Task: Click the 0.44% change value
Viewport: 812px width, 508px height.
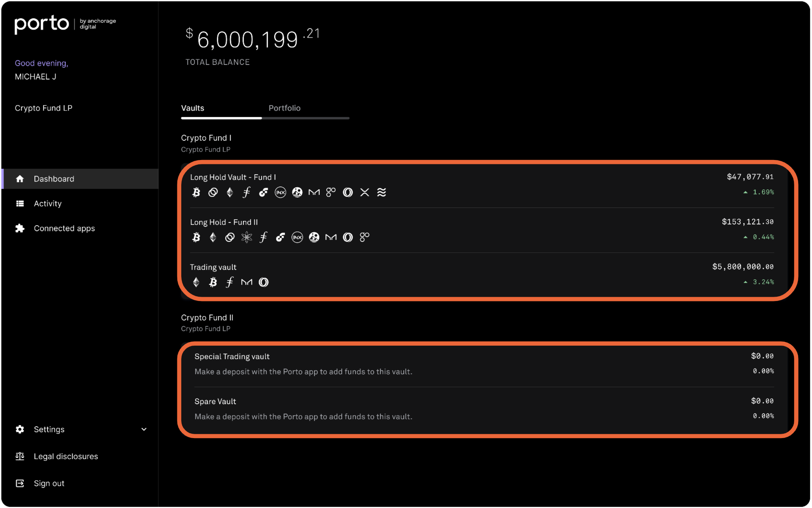Action: pyautogui.click(x=763, y=237)
